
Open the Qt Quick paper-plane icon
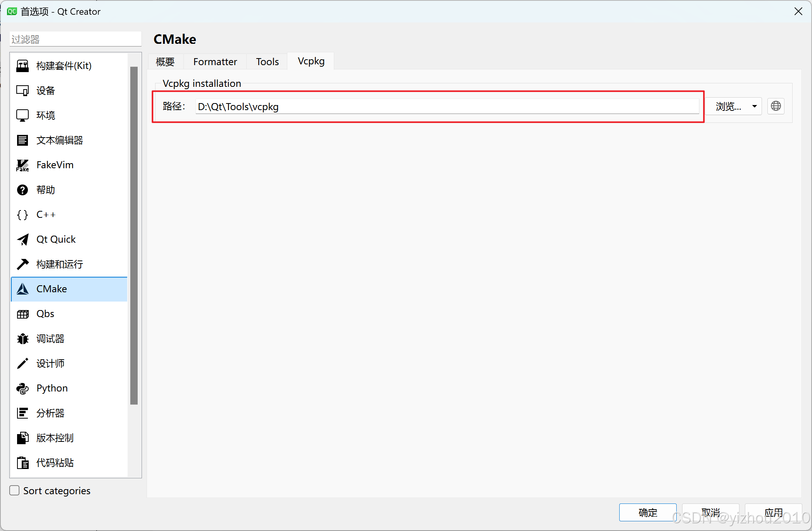pyautogui.click(x=22, y=240)
